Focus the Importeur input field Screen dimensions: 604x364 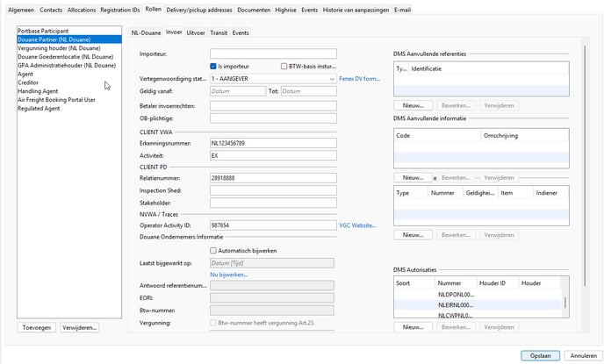[273, 54]
